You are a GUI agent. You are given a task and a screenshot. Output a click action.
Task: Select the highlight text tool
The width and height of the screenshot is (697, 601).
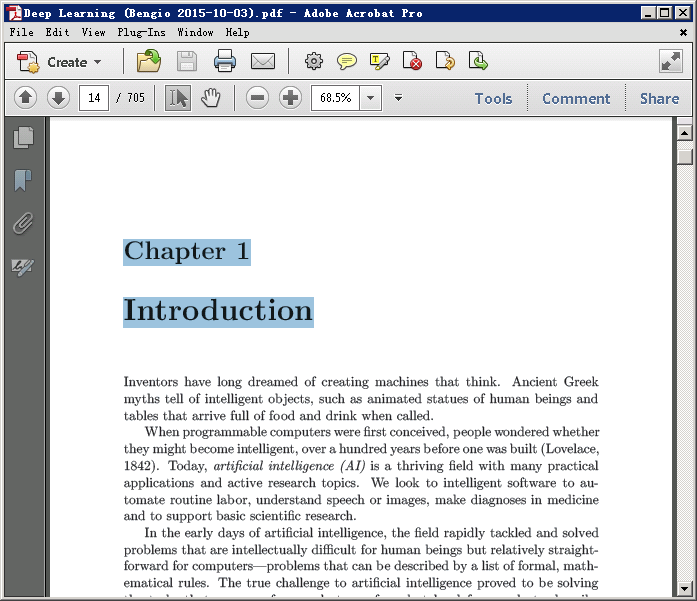pos(380,61)
